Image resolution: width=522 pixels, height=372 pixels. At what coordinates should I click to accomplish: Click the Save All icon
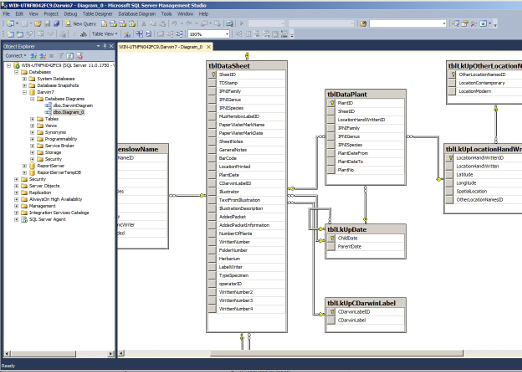tap(56, 24)
